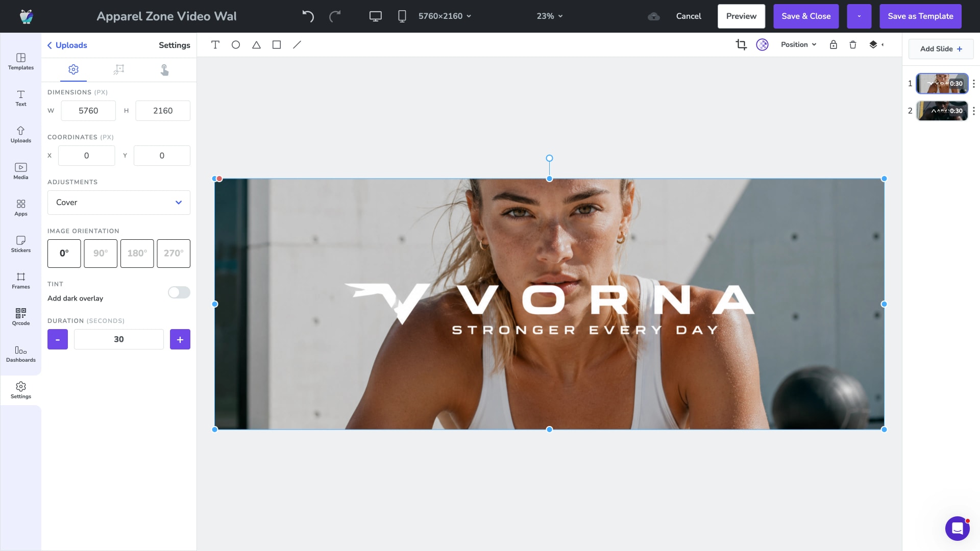980x551 pixels.
Task: Open Uploads in left sidebar
Action: [21, 135]
